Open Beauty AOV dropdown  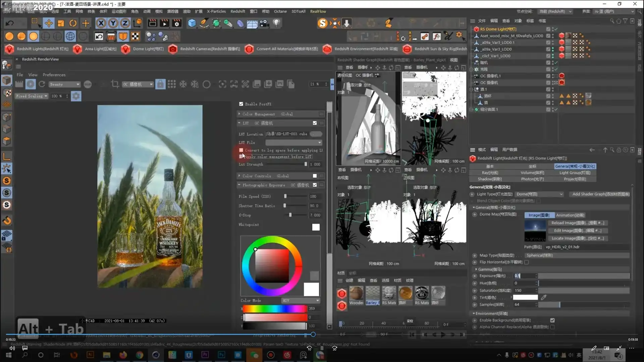tap(64, 84)
